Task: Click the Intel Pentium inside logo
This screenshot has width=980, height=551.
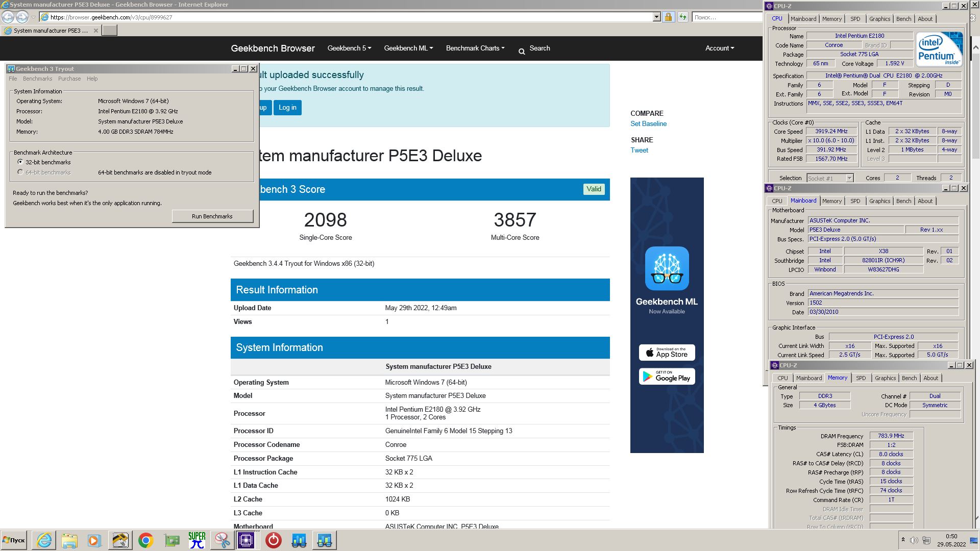Action: click(939, 49)
